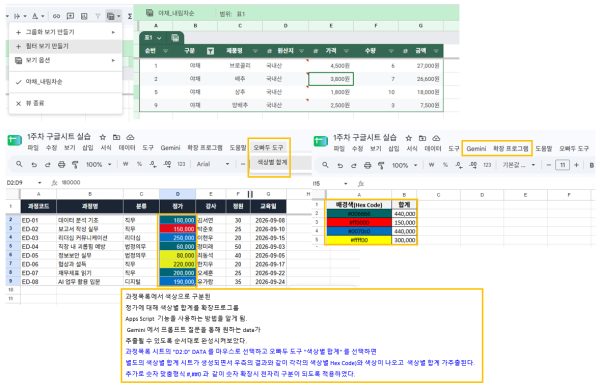Image resolution: width=600 pixels, height=387 pixels.
Task: Click the insert comment icon in the top toolbar
Action: [70, 16]
